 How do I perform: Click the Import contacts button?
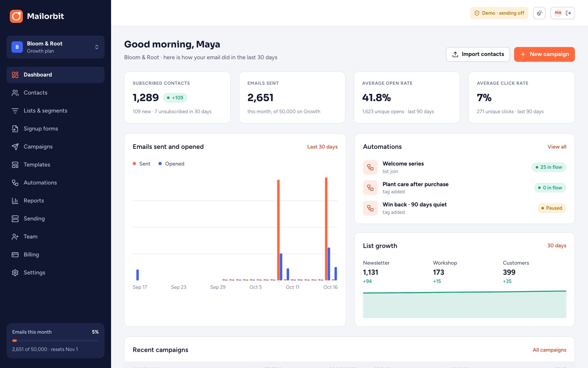(478, 54)
